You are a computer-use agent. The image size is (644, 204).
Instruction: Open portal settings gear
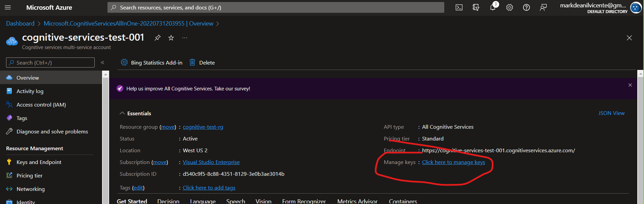click(x=509, y=7)
